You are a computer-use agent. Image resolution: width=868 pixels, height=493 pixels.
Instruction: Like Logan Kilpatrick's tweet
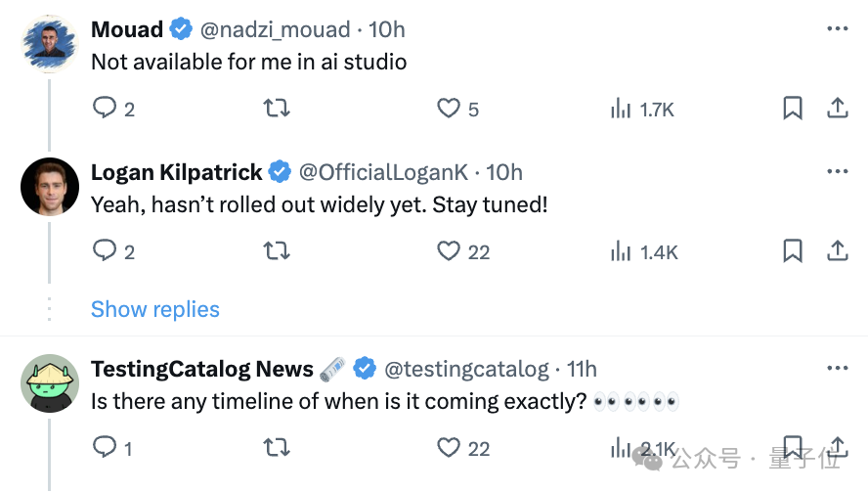[x=449, y=251]
